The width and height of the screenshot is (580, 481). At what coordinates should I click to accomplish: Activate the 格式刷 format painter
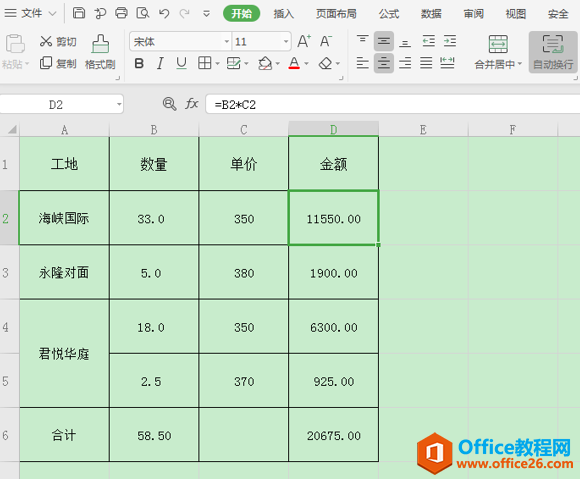pyautogui.click(x=100, y=52)
